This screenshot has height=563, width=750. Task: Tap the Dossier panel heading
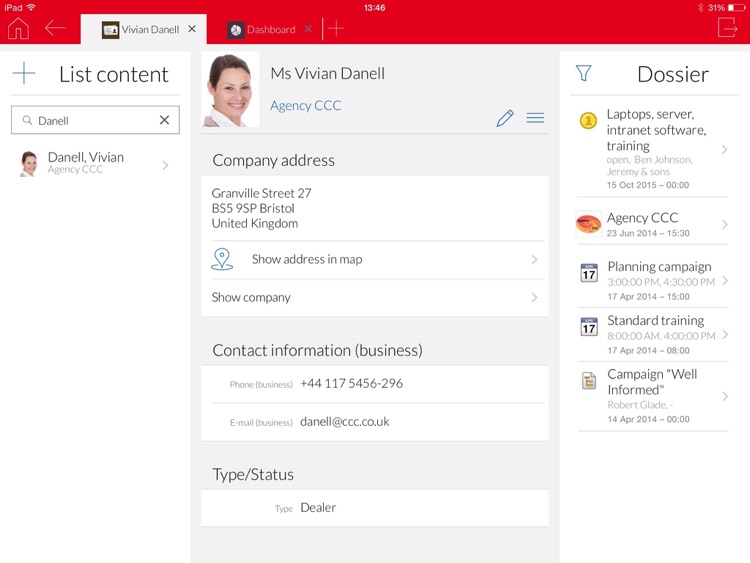pos(673,75)
